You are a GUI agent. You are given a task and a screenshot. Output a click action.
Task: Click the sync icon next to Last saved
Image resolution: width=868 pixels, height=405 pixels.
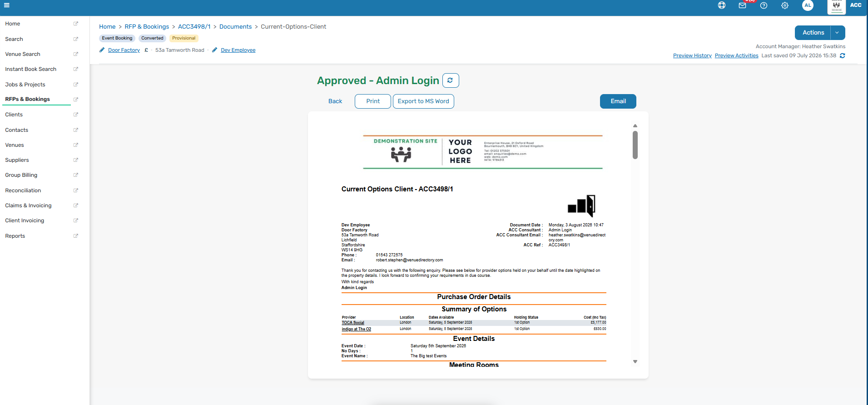click(x=843, y=55)
